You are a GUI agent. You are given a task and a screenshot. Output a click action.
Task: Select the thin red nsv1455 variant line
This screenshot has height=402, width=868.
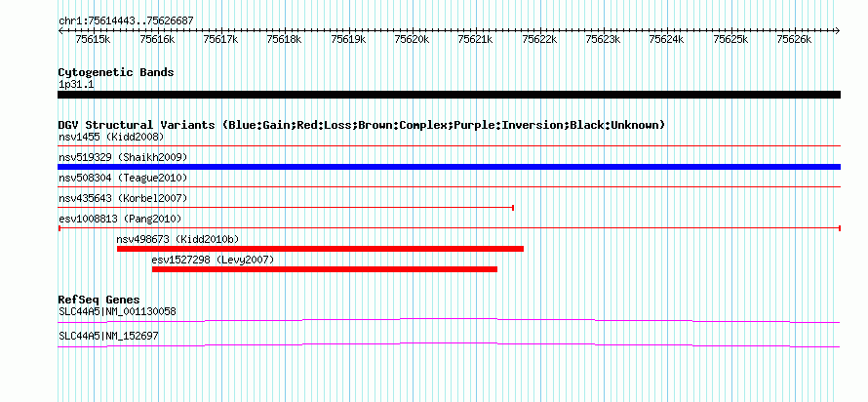tap(449, 146)
